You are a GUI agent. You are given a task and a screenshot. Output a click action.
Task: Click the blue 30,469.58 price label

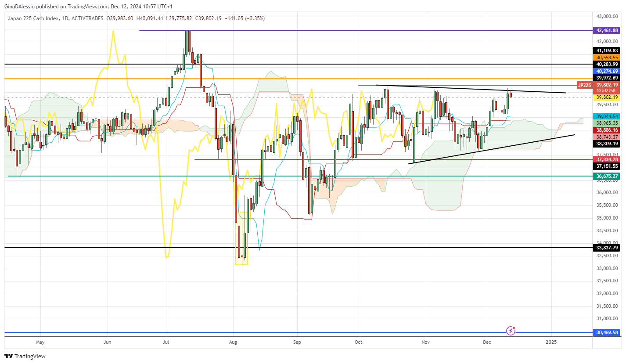tap(607, 333)
